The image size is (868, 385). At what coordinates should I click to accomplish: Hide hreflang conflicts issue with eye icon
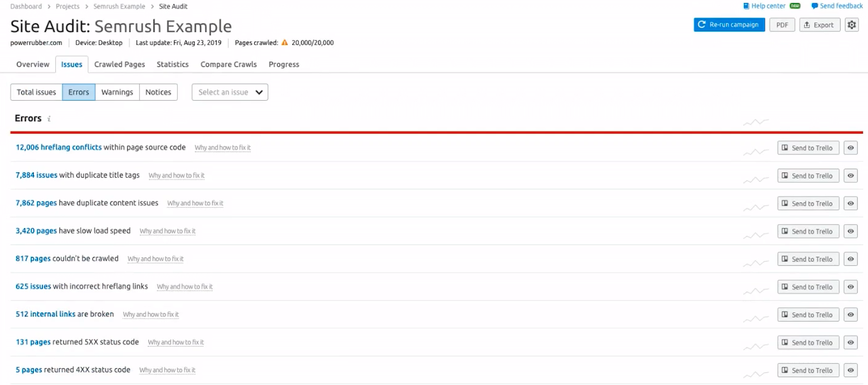click(851, 148)
